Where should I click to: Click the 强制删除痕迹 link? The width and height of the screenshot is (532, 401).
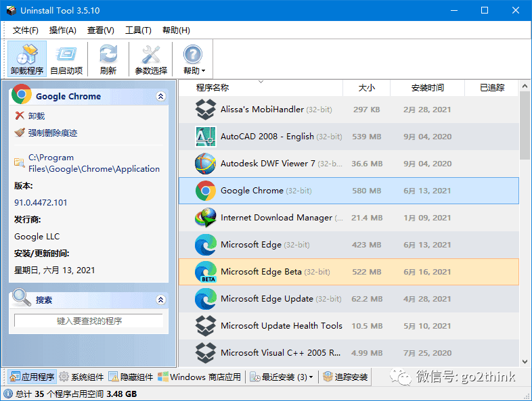[53, 133]
